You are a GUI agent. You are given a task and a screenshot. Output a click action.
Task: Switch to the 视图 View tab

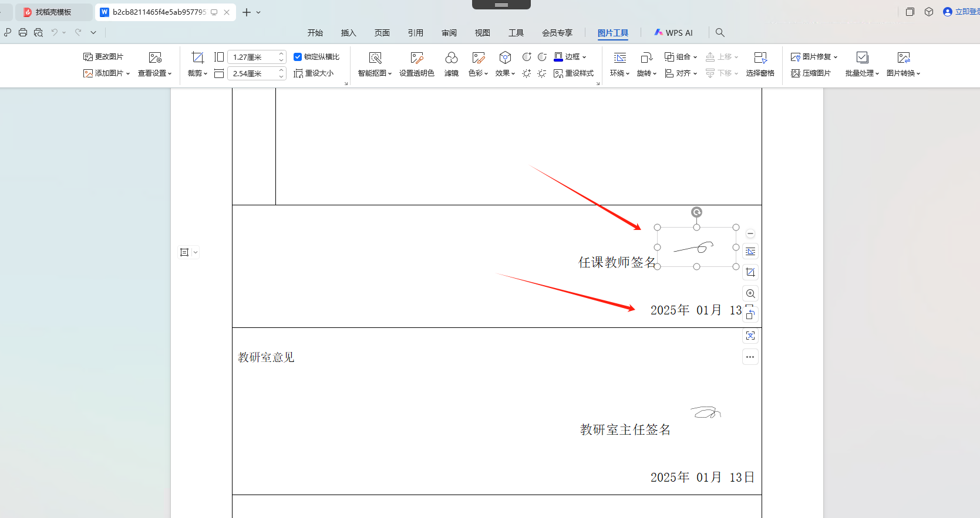point(483,33)
